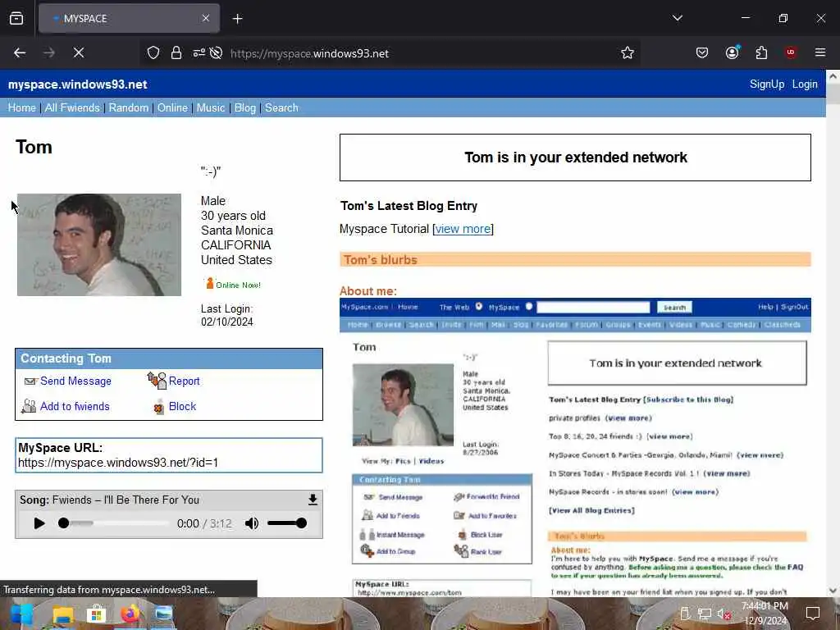The width and height of the screenshot is (840, 630).
Task: Go to All Fwiends page
Action: 72,107
